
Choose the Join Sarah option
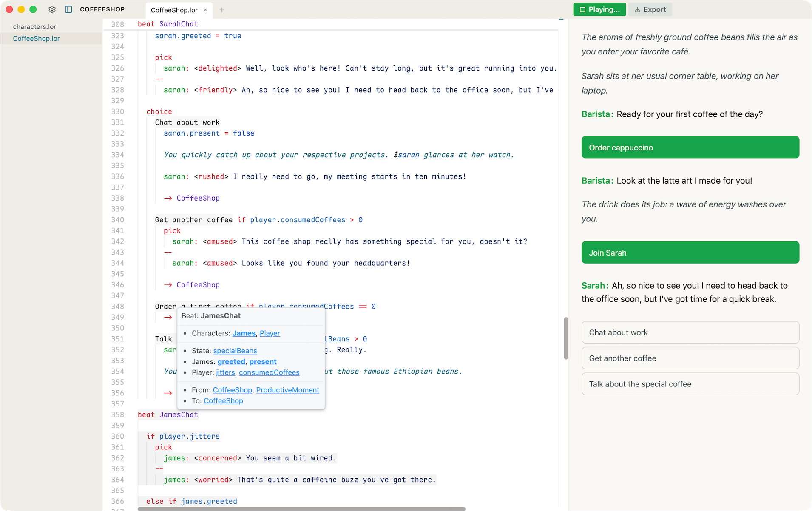coord(690,253)
